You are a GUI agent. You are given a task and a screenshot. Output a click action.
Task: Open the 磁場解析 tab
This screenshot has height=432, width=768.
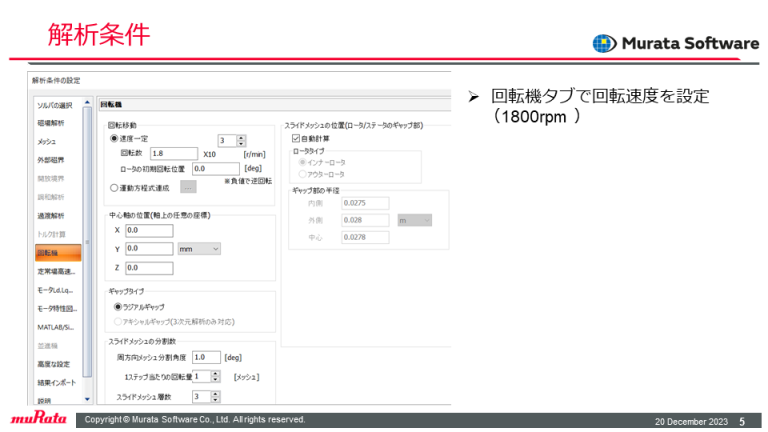51,122
